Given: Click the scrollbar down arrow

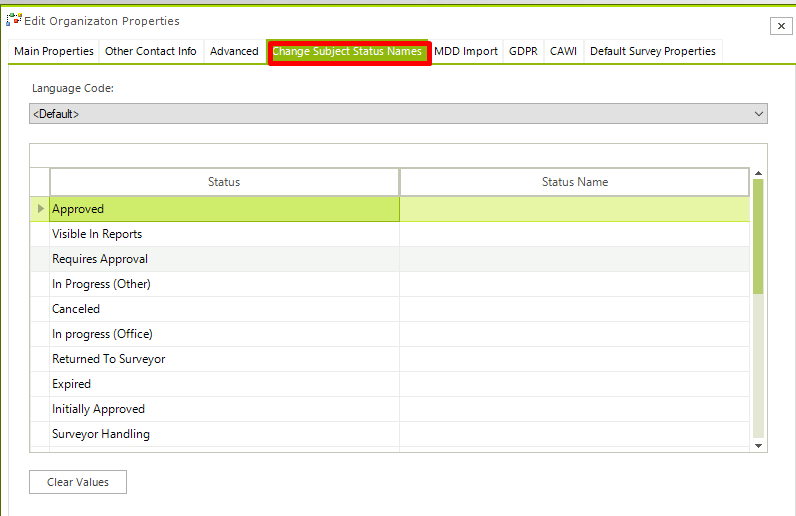Looking at the screenshot, I should [758, 445].
